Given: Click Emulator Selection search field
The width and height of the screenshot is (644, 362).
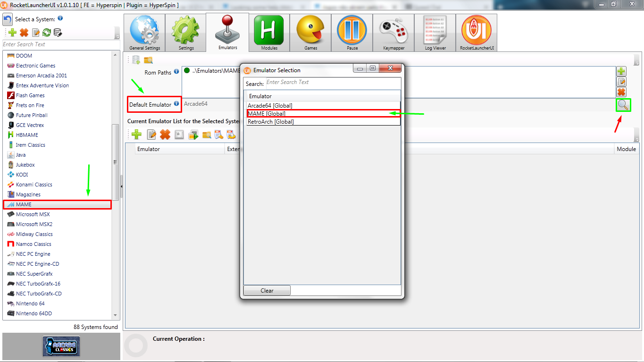Looking at the screenshot, I should pos(333,82).
